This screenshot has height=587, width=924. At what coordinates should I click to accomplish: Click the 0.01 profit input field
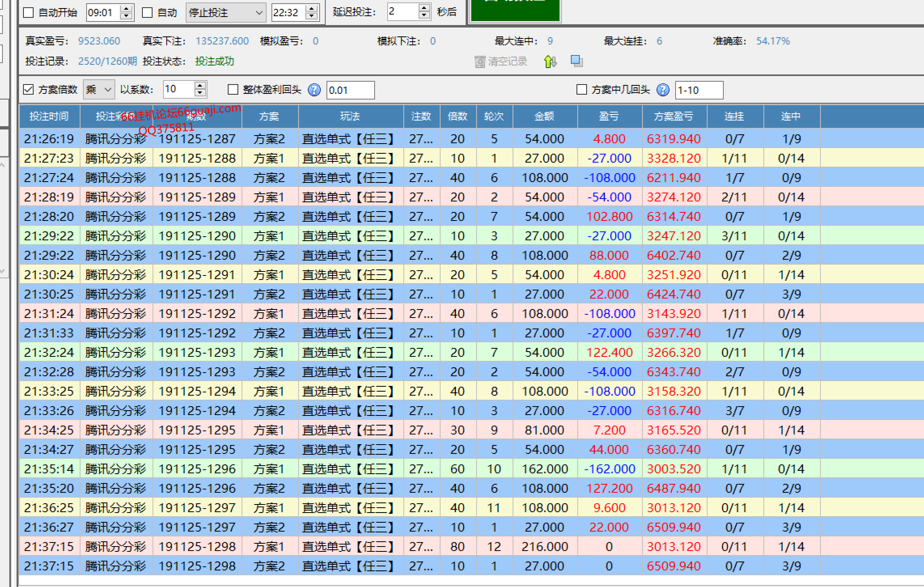[350, 90]
